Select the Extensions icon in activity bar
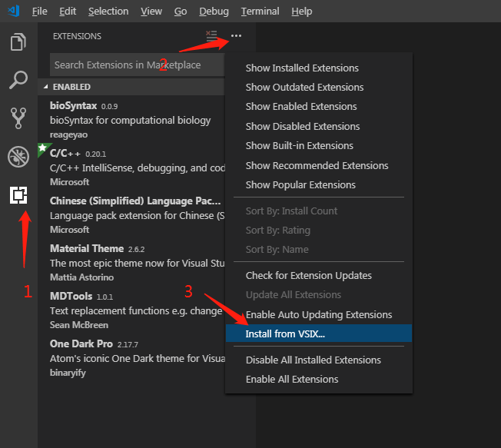 pyautogui.click(x=18, y=195)
